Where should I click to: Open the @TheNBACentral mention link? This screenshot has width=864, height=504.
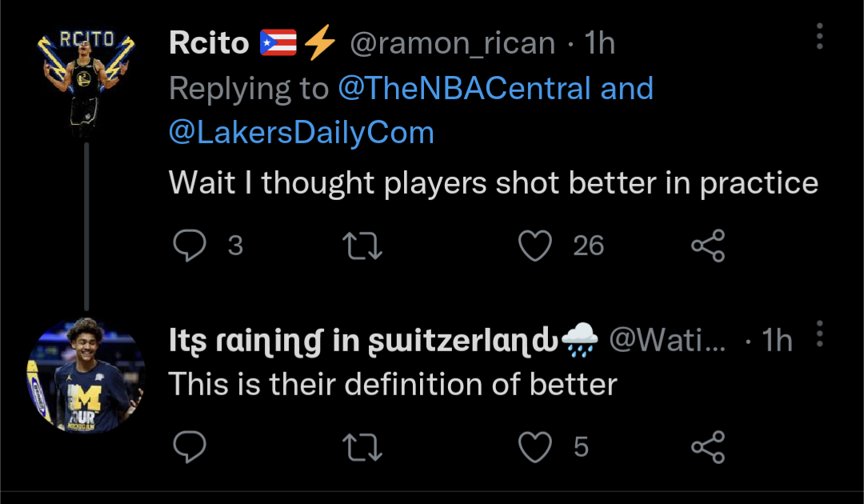tap(464, 88)
